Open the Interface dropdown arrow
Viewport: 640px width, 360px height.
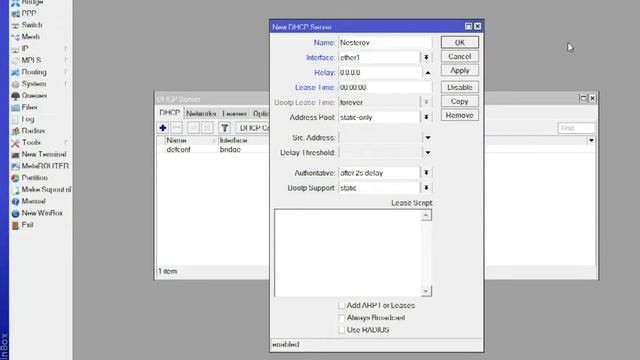426,58
